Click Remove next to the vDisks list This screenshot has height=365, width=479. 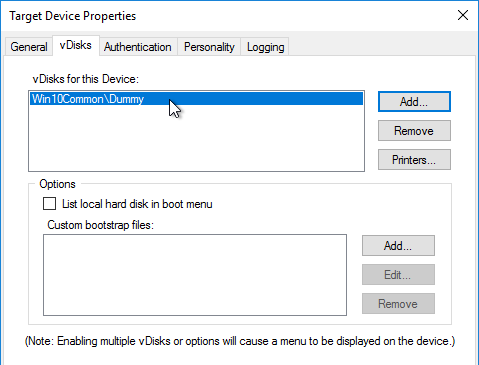414,131
